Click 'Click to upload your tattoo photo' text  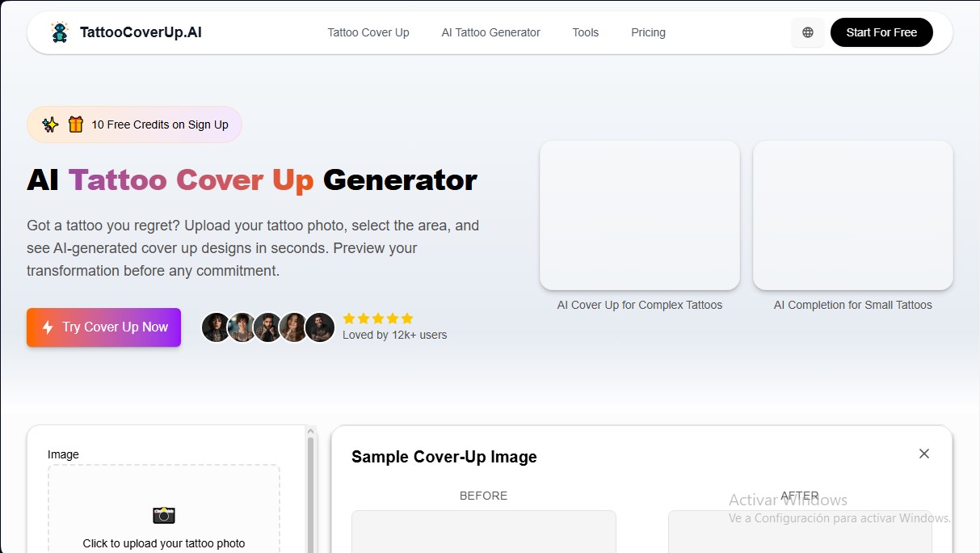(164, 543)
